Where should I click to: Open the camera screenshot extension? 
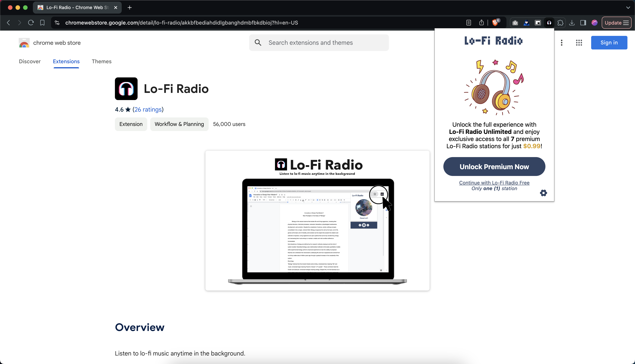pos(515,23)
